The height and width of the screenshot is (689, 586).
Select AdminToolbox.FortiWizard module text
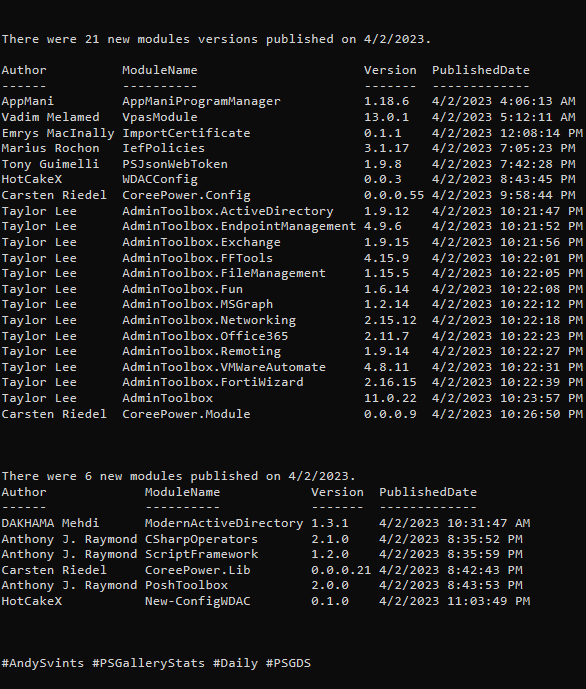coord(213,382)
